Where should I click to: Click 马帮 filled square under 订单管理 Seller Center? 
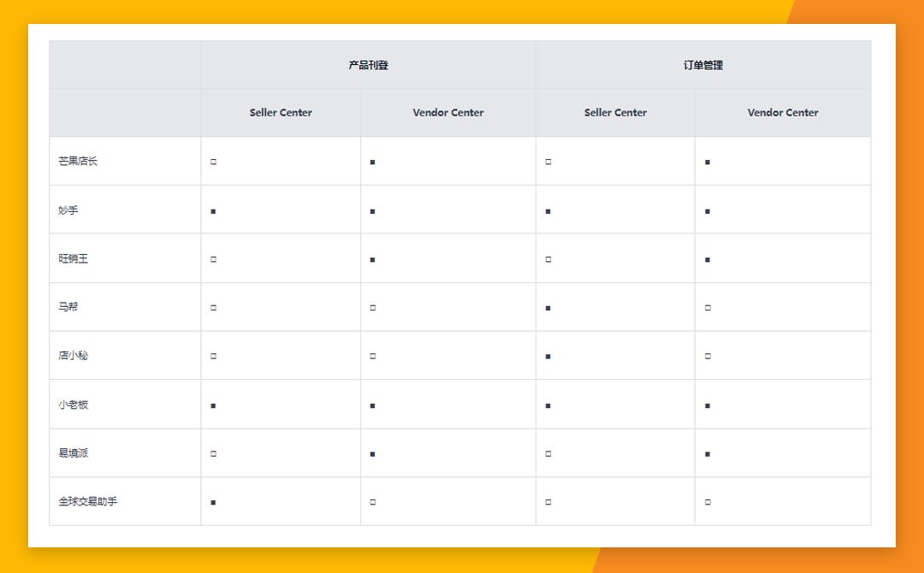(548, 308)
